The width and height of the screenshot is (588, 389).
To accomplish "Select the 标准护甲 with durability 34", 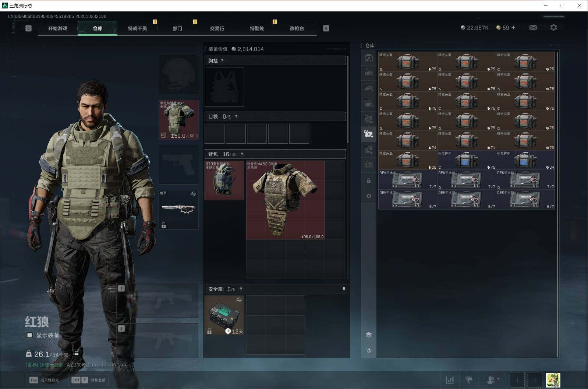I will click(x=525, y=160).
